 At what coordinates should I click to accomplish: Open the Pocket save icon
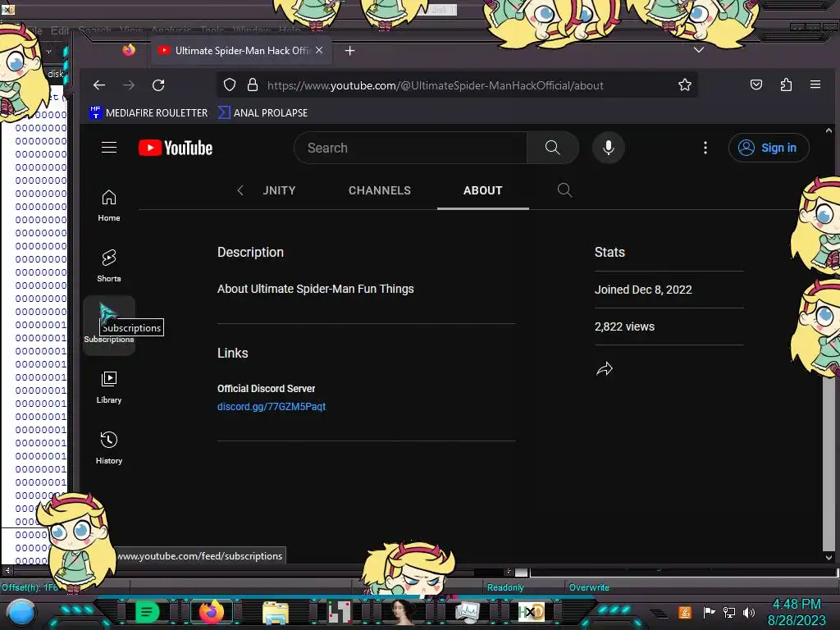[x=756, y=84]
